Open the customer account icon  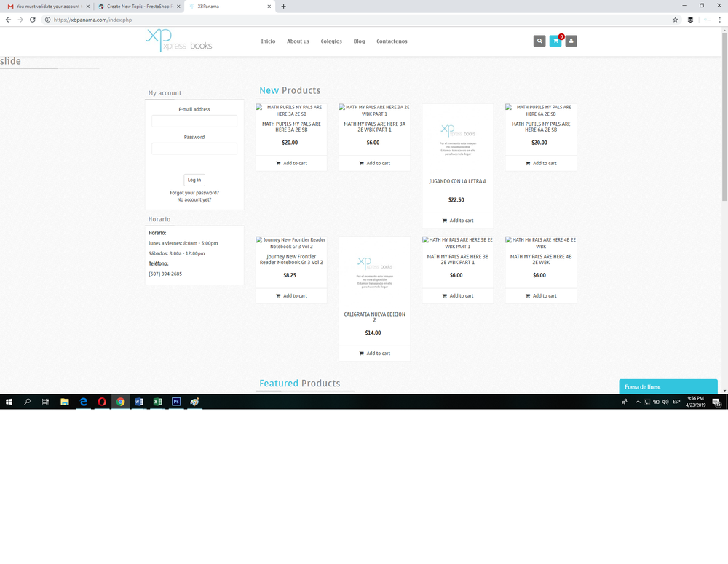tap(571, 41)
